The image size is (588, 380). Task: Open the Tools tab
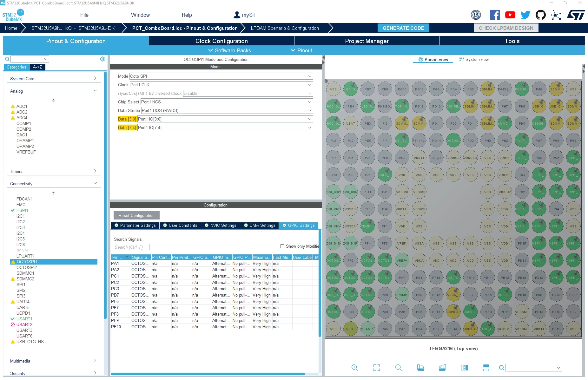[512, 41]
